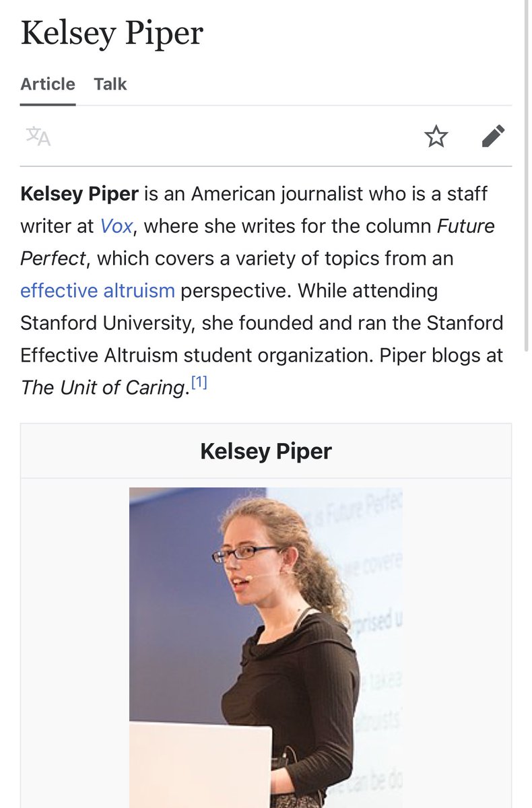
Task: Click the infobox header labeled Kelsey Piper
Action: pos(266,451)
